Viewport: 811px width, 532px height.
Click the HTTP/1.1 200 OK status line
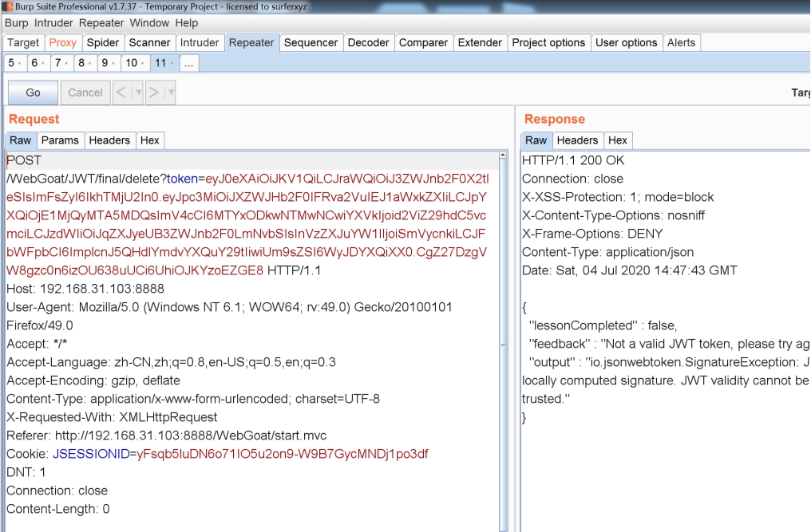click(x=573, y=160)
